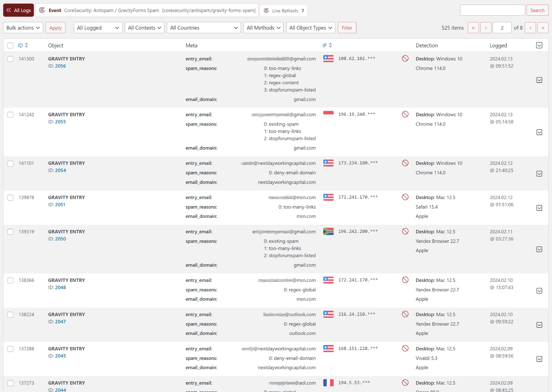Apply the selected bulk action

pos(56,28)
